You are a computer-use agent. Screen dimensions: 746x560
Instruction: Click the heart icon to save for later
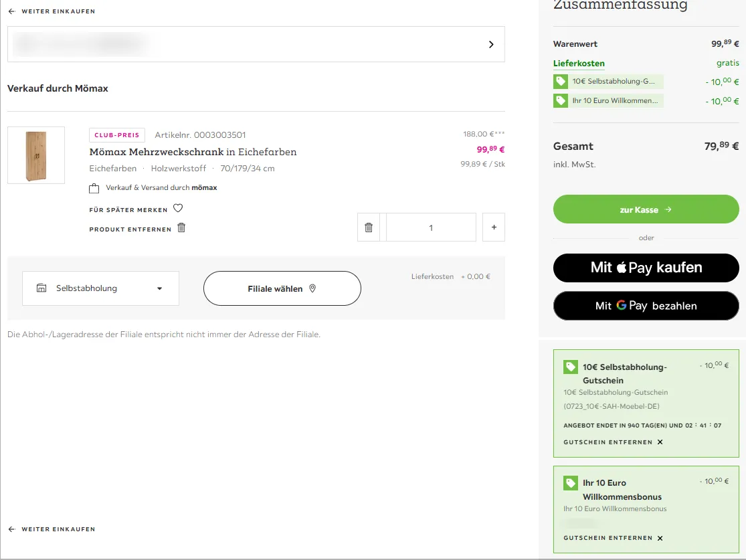point(178,208)
